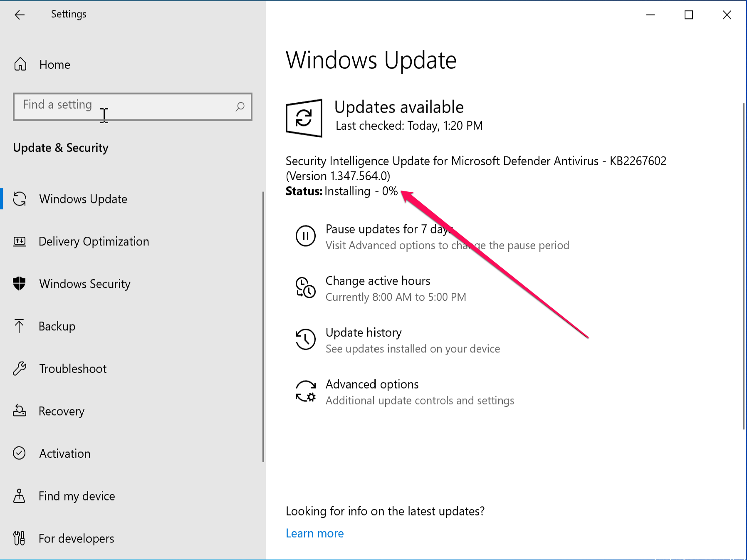Close the Settings window
The height and width of the screenshot is (560, 747).
[x=727, y=15]
